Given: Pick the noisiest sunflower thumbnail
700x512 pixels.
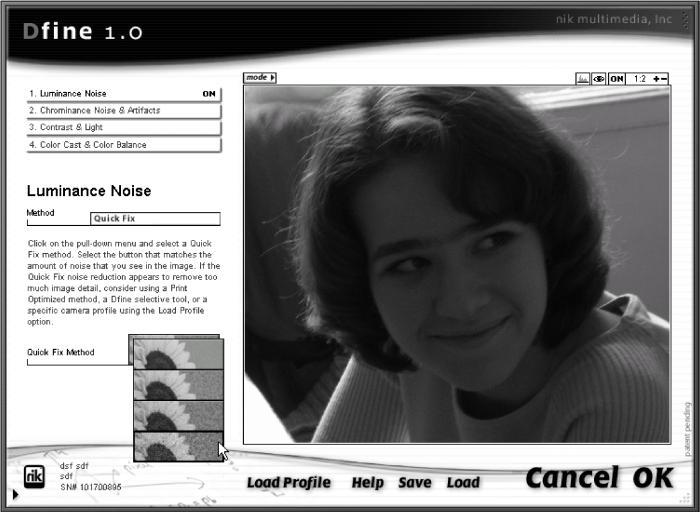Looking at the screenshot, I should click(x=179, y=446).
